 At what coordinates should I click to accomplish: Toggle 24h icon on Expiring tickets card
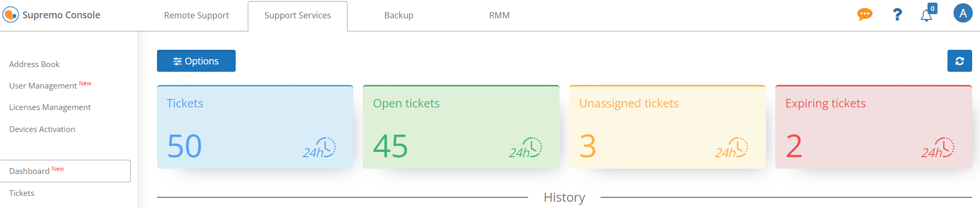click(938, 148)
